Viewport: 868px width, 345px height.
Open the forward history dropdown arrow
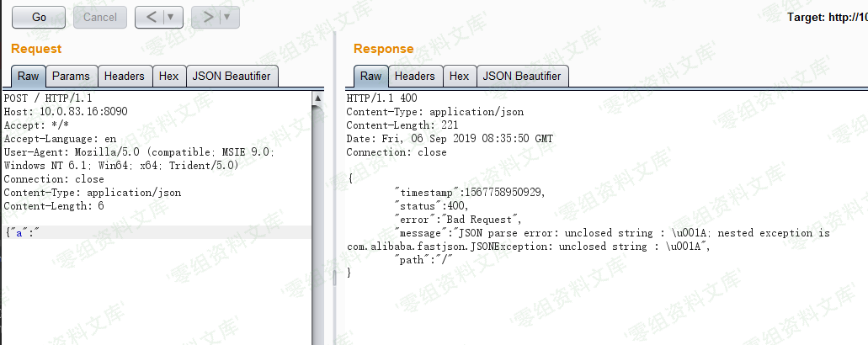coord(226,17)
